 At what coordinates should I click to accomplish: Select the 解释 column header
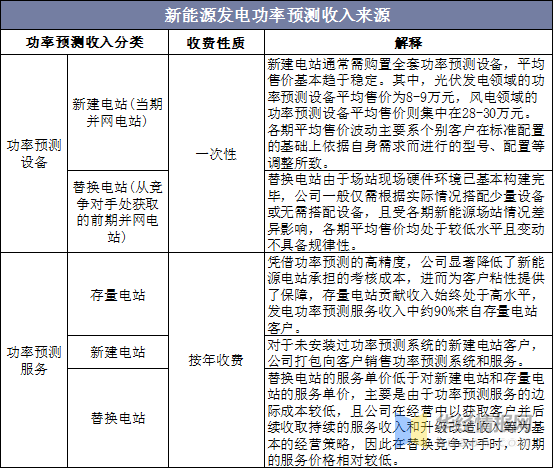(408, 43)
